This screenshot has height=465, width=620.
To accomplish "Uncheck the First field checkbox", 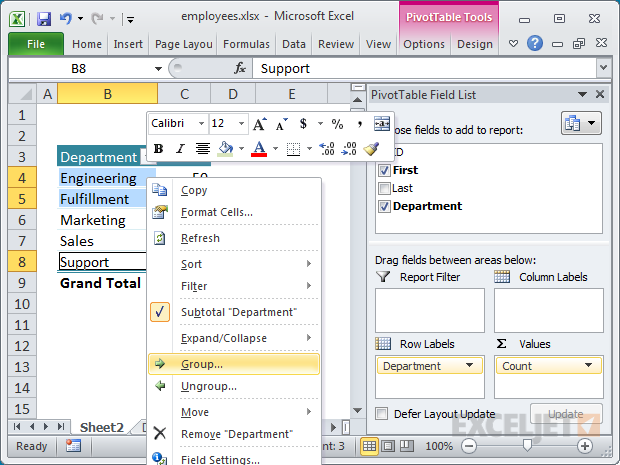I will 384,170.
